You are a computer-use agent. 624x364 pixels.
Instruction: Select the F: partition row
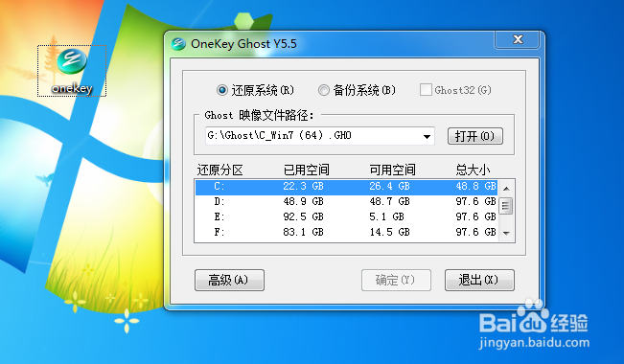point(346,232)
